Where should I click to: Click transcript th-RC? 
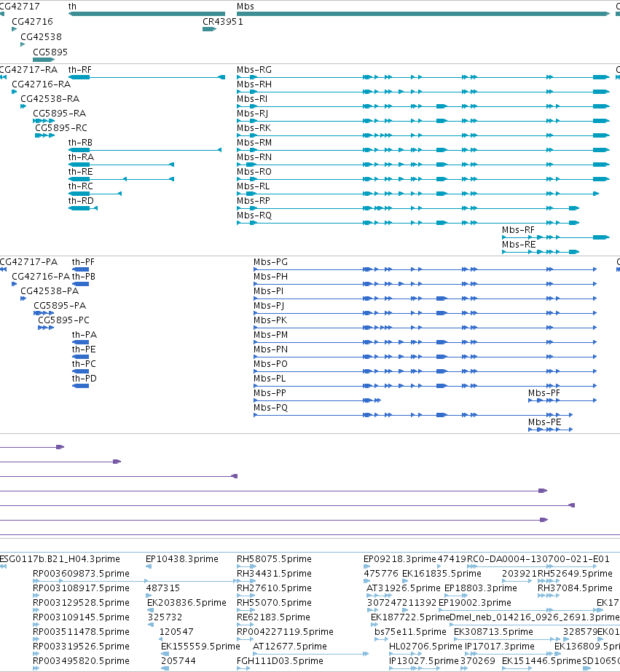[x=95, y=194]
